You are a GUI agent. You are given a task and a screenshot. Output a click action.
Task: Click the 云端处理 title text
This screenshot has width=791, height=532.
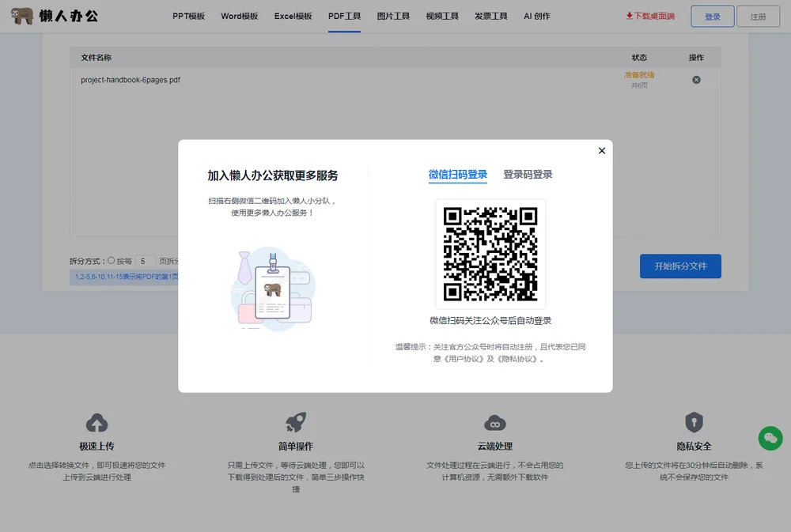coord(495,447)
